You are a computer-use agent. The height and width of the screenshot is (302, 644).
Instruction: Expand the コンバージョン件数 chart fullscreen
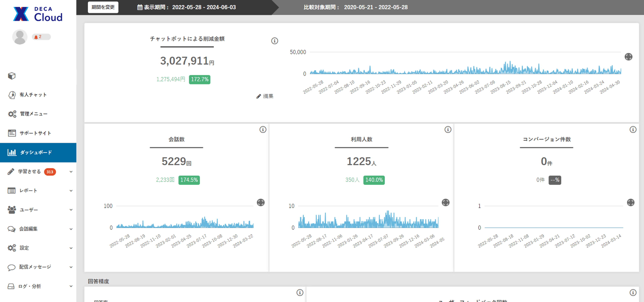click(631, 202)
